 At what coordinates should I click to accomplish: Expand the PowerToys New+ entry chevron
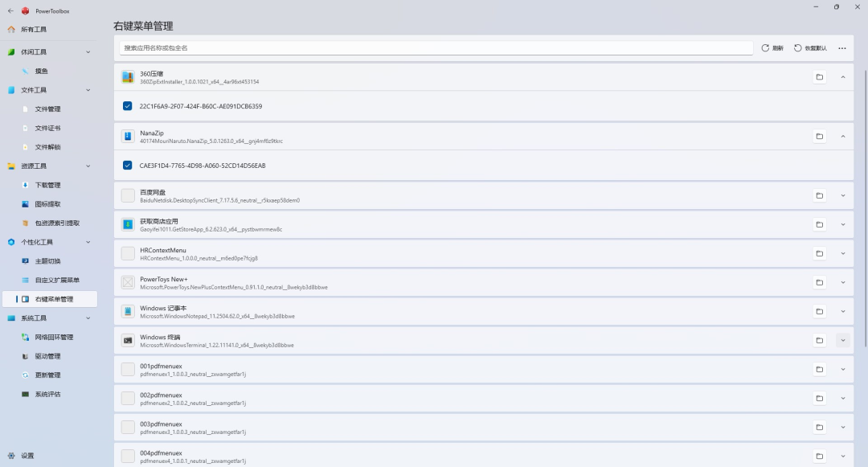click(x=842, y=282)
